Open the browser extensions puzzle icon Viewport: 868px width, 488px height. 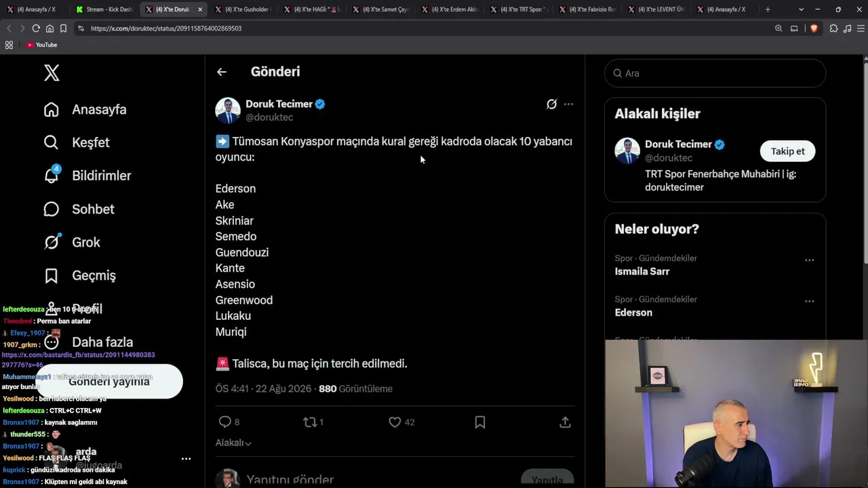[833, 28]
